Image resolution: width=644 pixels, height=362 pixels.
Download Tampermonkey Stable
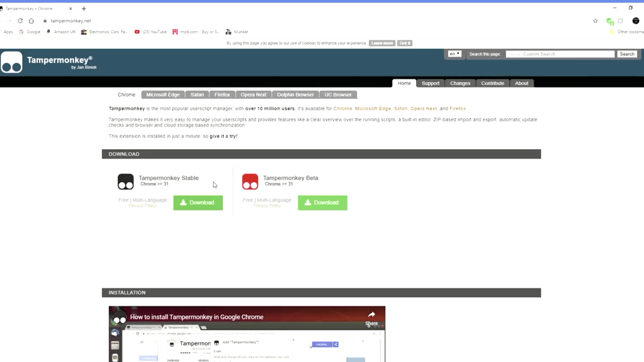click(198, 203)
